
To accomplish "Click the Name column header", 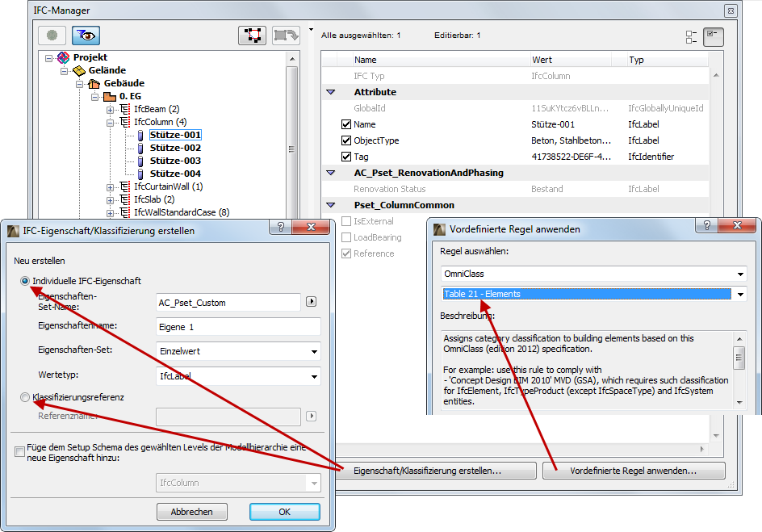I will (441, 60).
